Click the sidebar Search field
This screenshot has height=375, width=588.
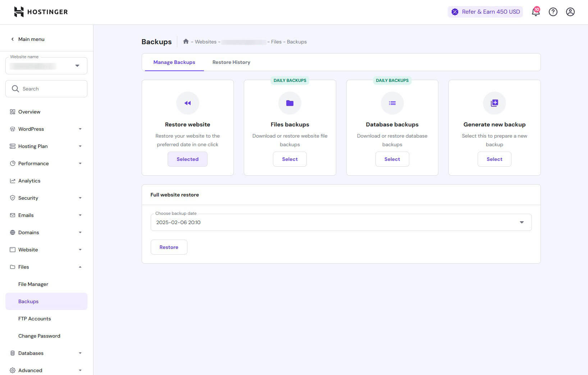[46, 89]
